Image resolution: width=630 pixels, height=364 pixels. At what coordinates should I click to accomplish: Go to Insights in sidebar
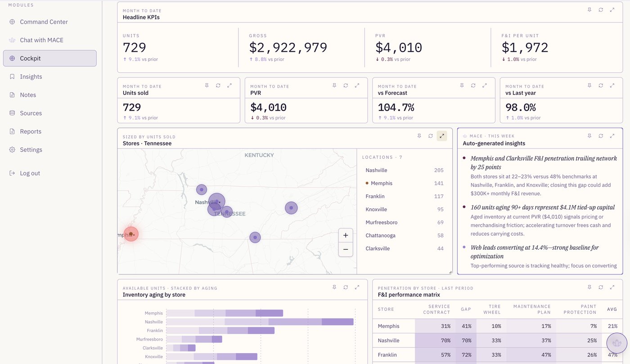click(x=49, y=76)
